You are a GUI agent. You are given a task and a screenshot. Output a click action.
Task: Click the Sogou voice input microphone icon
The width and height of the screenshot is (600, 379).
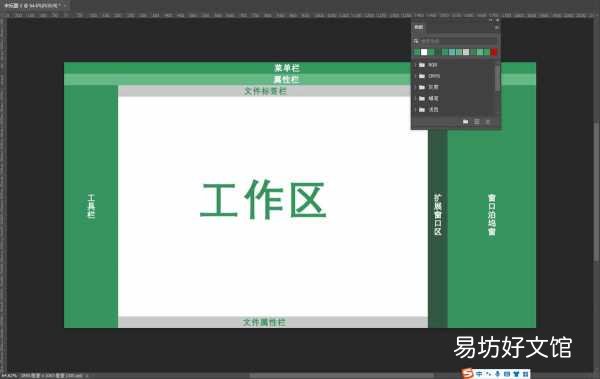(x=497, y=374)
